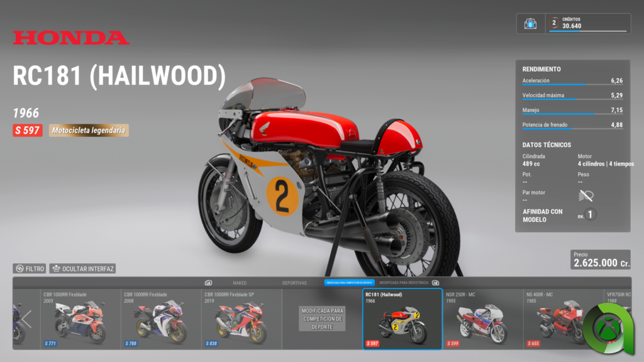The image size is (644, 362).
Task: Click the OCULTAR INTERFAZ controller icon
Action: click(57, 268)
